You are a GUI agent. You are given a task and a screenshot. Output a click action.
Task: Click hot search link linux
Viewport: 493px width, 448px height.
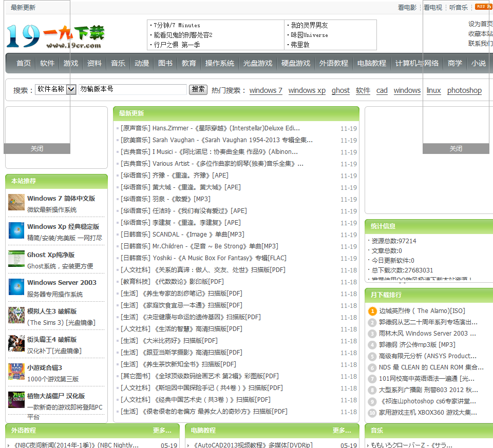pos(433,90)
